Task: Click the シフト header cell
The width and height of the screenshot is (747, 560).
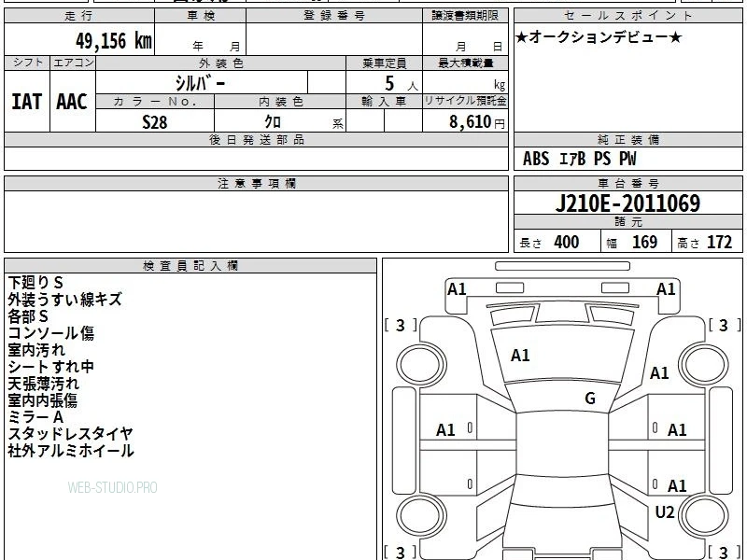Action: pyautogui.click(x=27, y=63)
